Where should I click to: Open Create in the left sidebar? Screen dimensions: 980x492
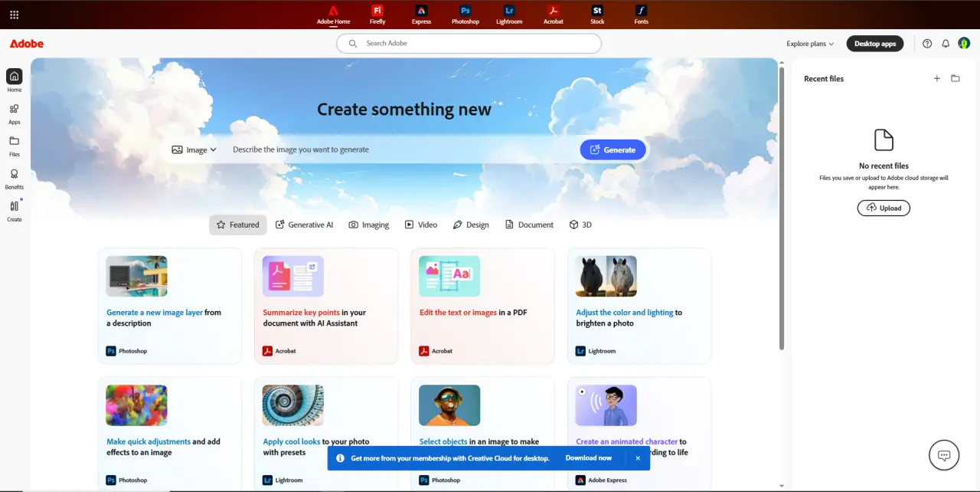15,211
